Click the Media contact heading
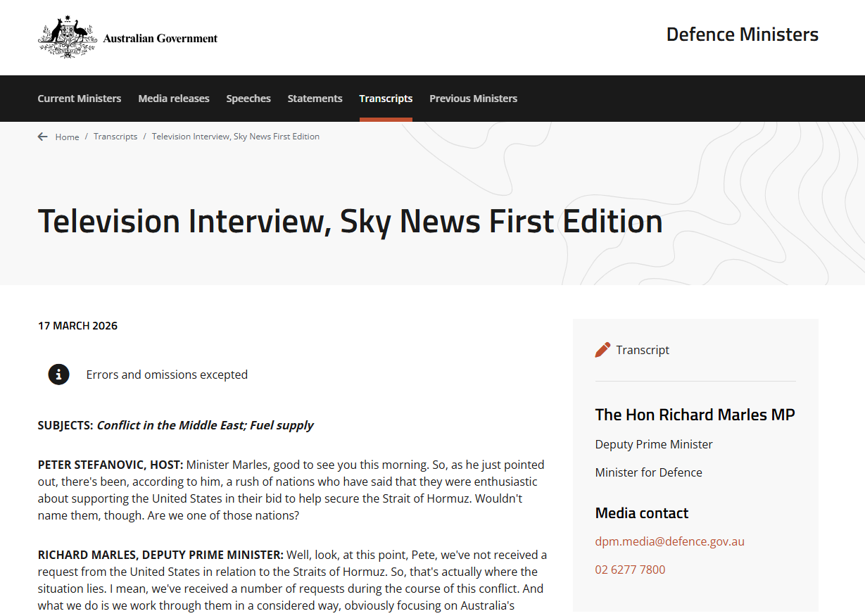 click(642, 513)
